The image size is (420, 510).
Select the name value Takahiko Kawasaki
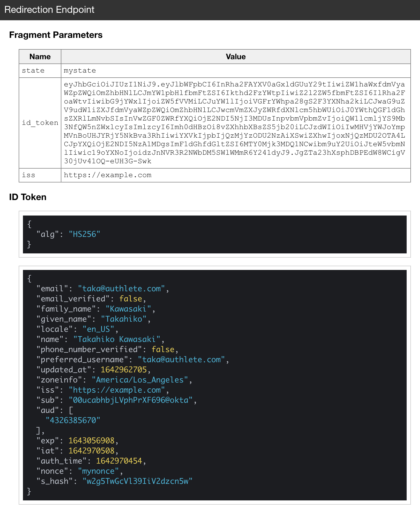click(x=117, y=339)
